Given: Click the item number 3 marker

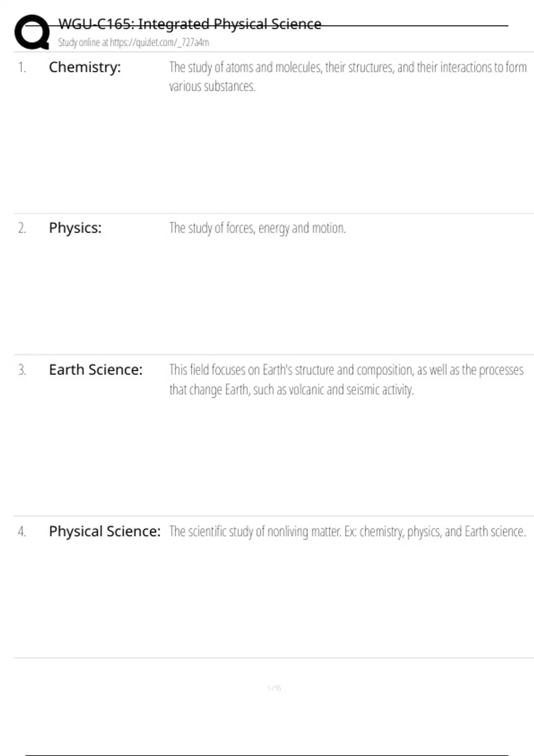Looking at the screenshot, I should coord(22,370).
